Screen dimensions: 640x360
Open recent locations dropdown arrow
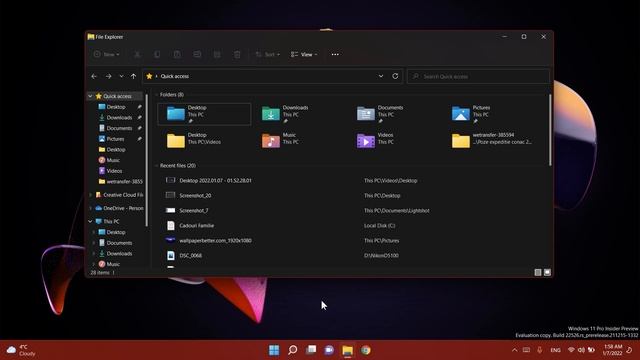pos(121,76)
